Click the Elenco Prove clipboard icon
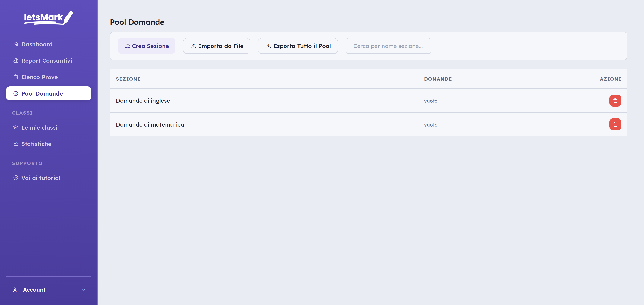 (x=16, y=77)
